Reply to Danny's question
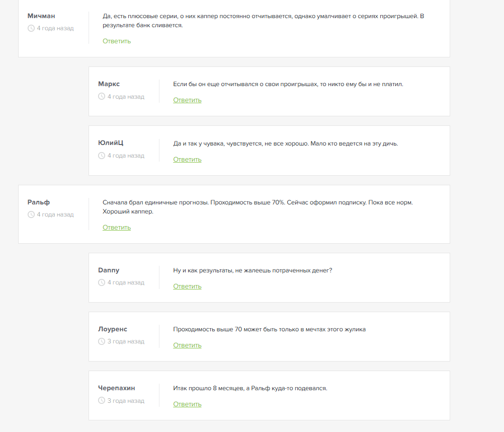Viewport: 504px width, 432px height. (187, 286)
